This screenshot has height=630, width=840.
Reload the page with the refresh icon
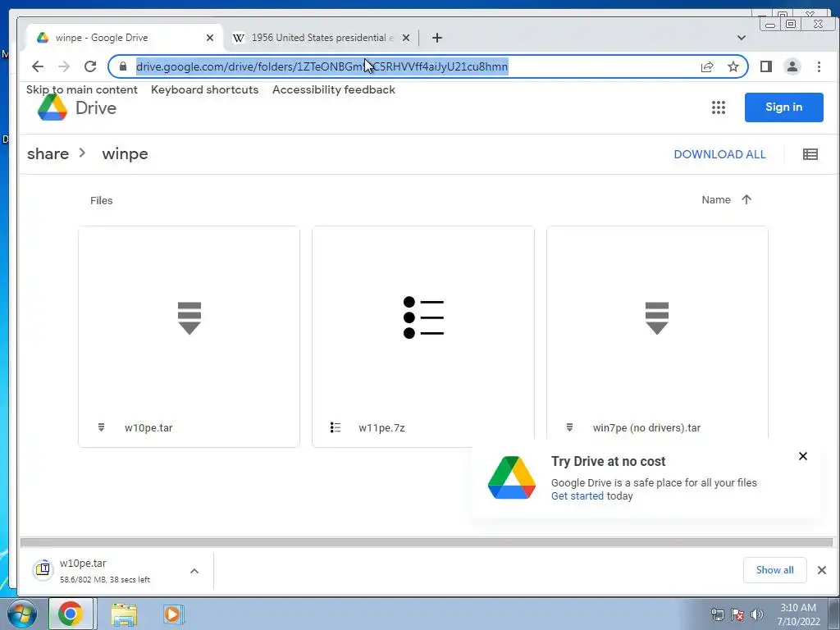(90, 66)
